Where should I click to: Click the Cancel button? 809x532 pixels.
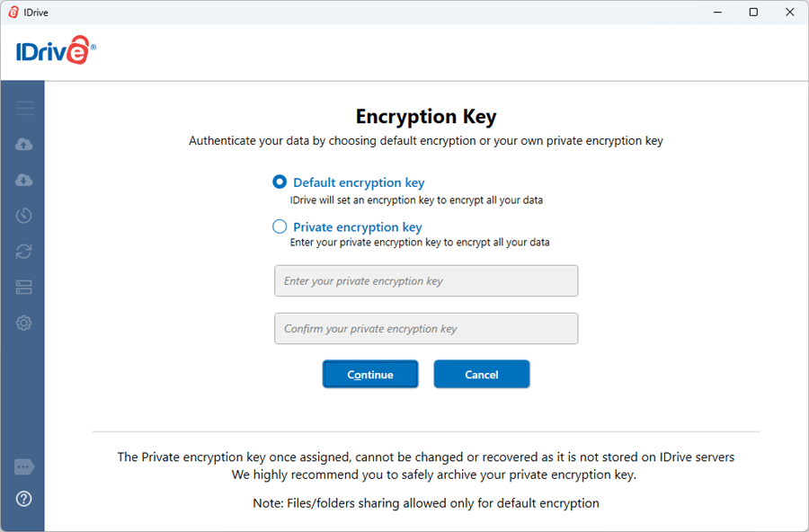(x=482, y=375)
